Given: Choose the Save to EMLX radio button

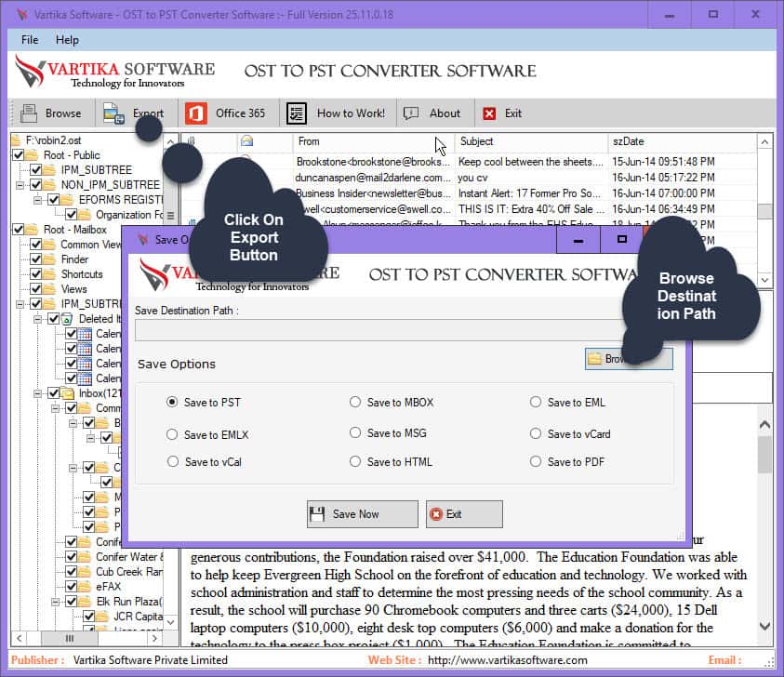Looking at the screenshot, I should [172, 434].
